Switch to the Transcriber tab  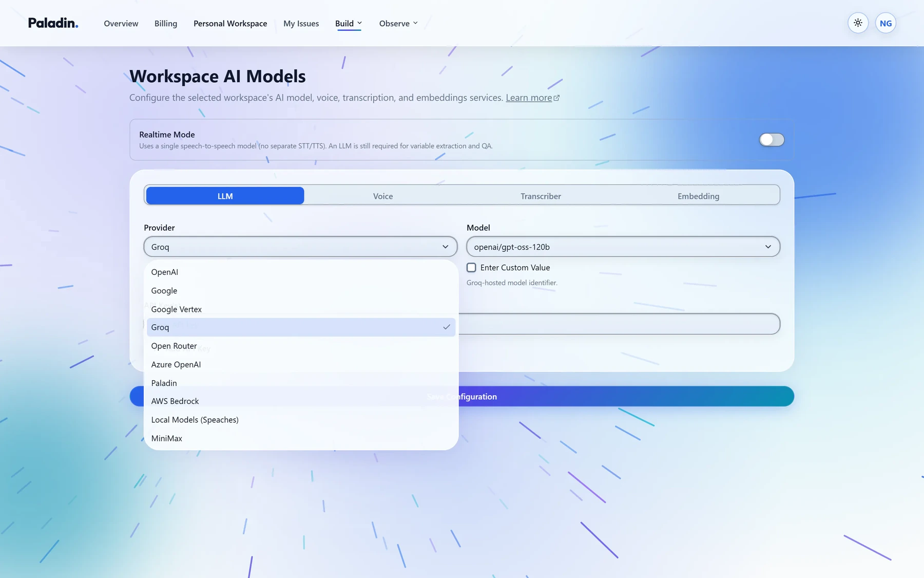click(541, 196)
